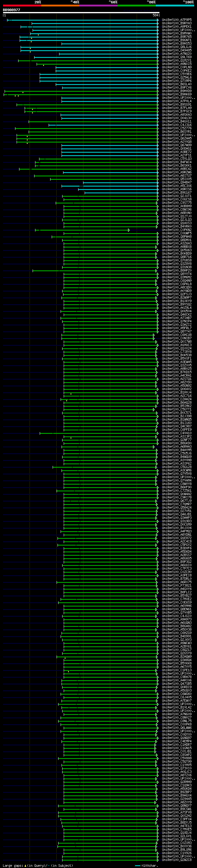Viewport: 197px width, 868px height.
Task: Select hit label UniRef100_C0ZXM3
Action: point(176,843)
